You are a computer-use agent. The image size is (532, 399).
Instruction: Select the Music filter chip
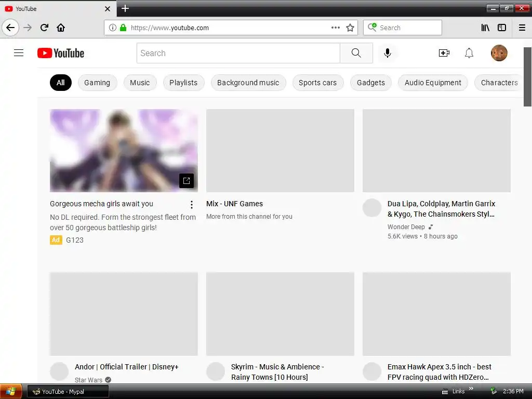pos(140,83)
